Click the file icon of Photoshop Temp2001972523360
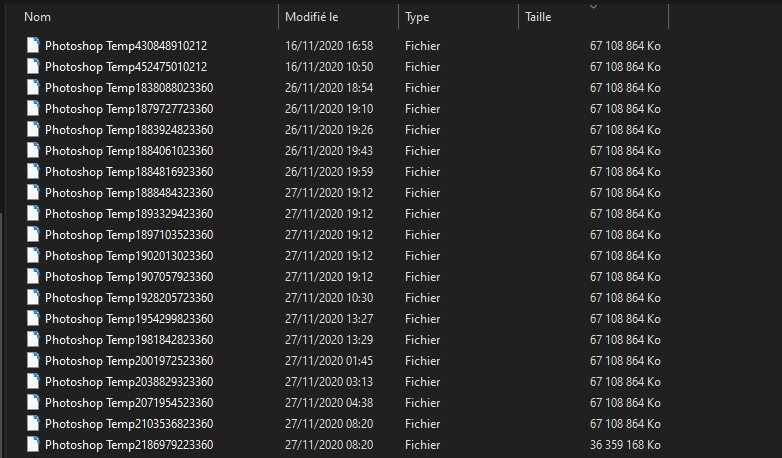Screen dimensions: 782x458 (x=33, y=360)
